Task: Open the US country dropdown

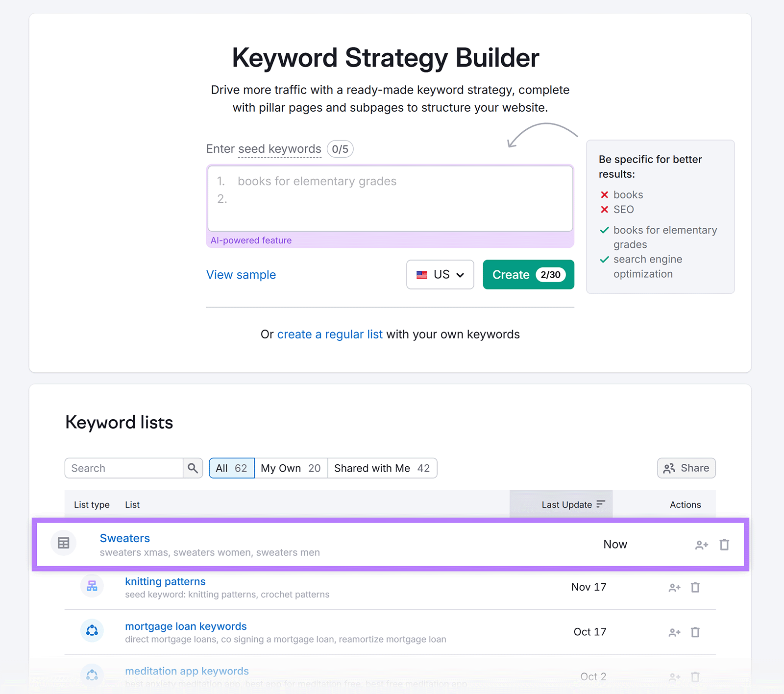Action: [x=440, y=275]
